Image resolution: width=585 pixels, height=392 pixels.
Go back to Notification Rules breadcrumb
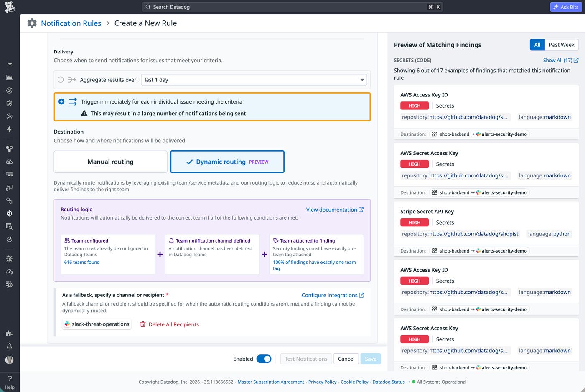click(71, 23)
